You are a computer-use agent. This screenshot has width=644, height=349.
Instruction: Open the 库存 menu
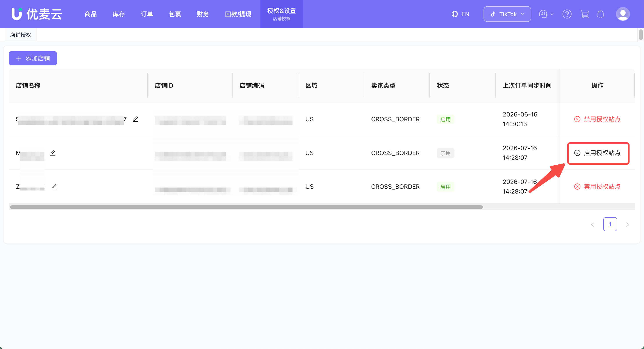point(119,14)
